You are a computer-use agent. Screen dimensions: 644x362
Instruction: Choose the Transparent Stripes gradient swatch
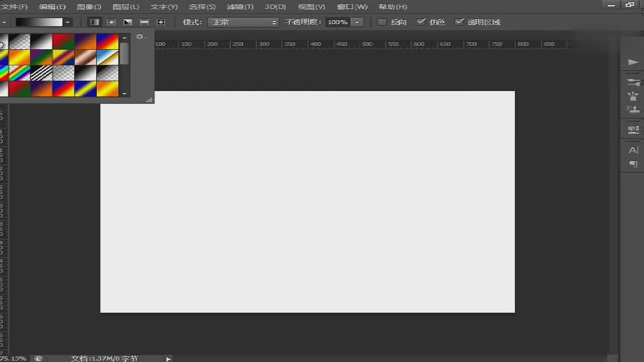[x=41, y=73]
